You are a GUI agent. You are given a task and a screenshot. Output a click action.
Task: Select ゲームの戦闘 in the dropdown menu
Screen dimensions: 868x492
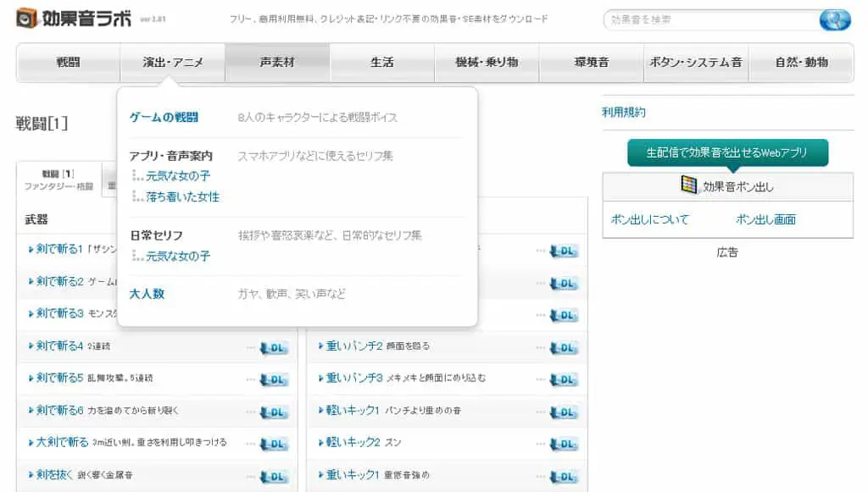pos(164,117)
